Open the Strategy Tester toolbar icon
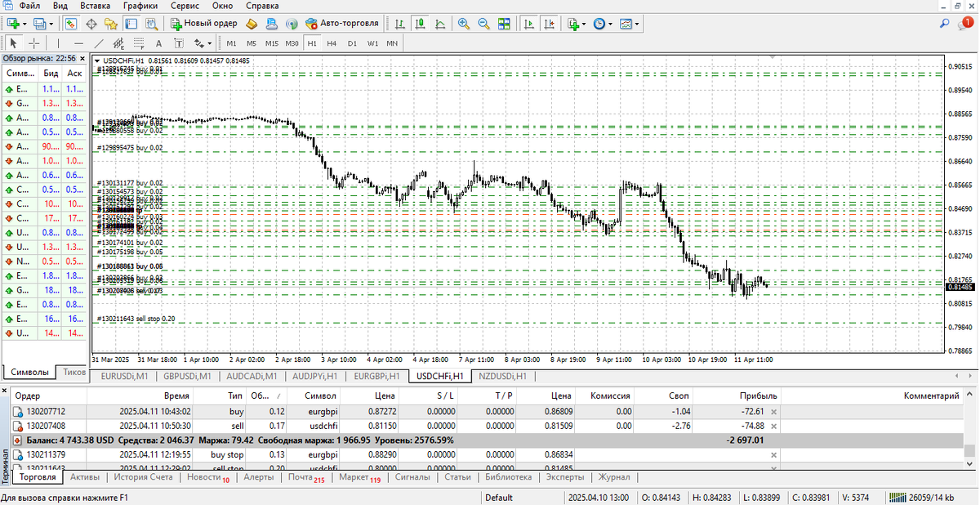This screenshot has width=980, height=505. 151,24
